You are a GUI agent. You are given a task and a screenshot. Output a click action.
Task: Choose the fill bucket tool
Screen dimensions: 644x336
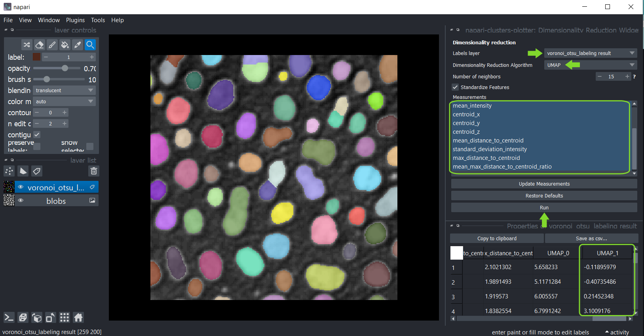65,45
